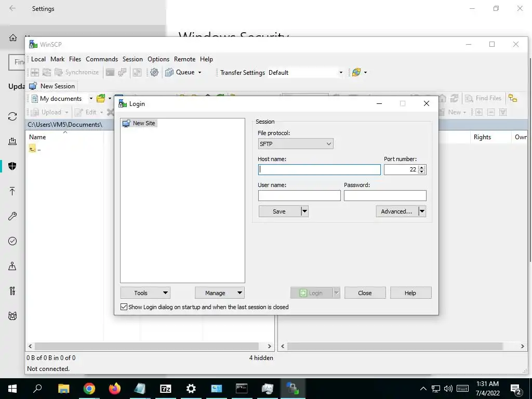Click the unselect files minus icon

[491, 112]
